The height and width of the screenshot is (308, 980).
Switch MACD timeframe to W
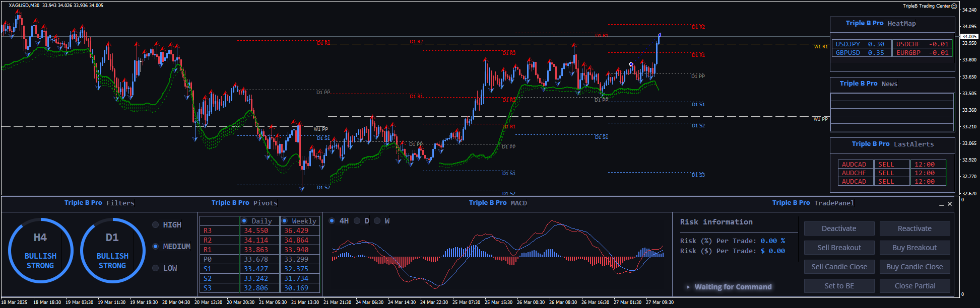(377, 221)
